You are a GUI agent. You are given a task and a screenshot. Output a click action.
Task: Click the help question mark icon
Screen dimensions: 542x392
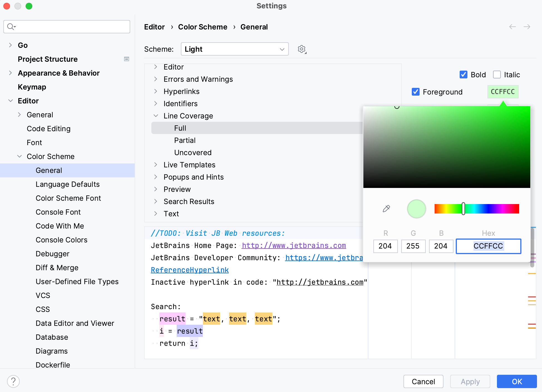click(x=13, y=381)
